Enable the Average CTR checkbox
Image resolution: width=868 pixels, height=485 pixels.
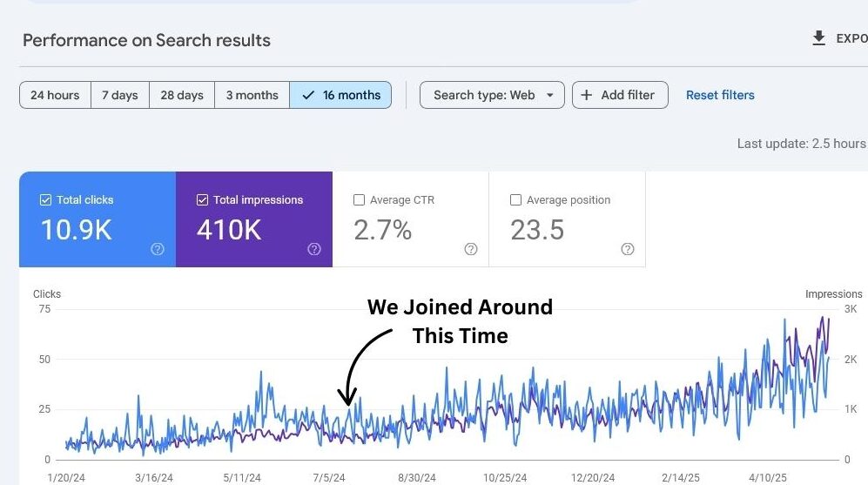359,200
